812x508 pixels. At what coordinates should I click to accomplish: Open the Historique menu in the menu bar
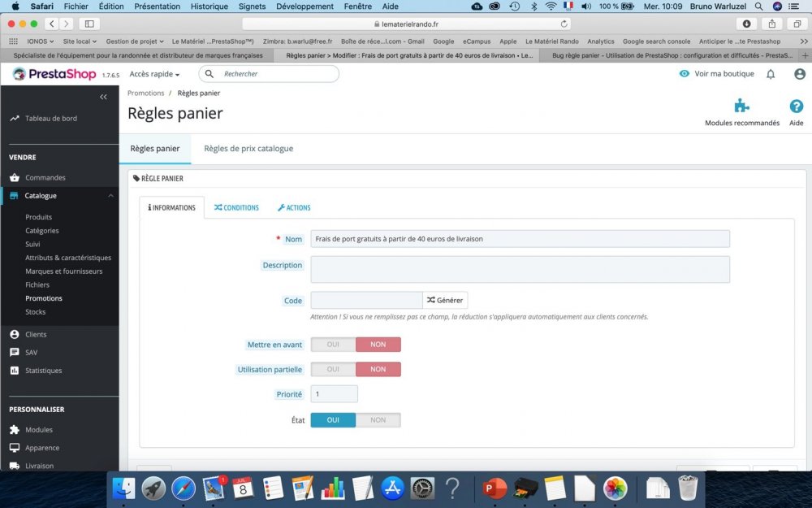point(209,7)
